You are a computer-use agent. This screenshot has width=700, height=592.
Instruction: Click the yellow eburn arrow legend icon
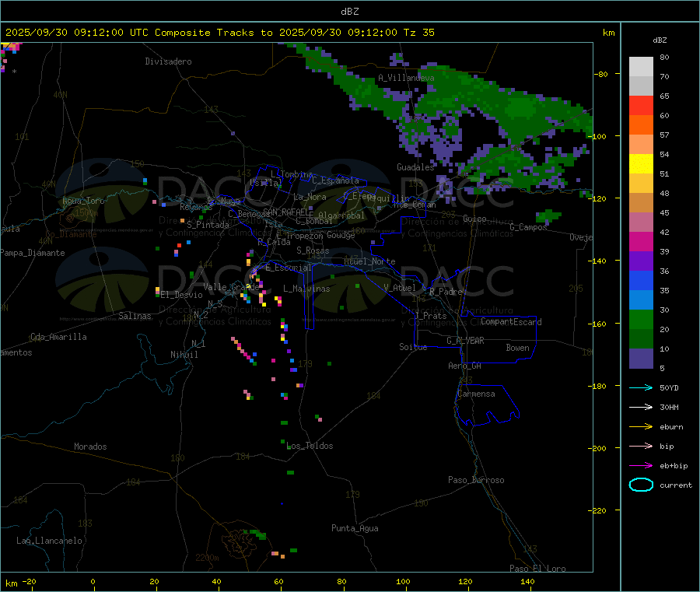tap(641, 427)
